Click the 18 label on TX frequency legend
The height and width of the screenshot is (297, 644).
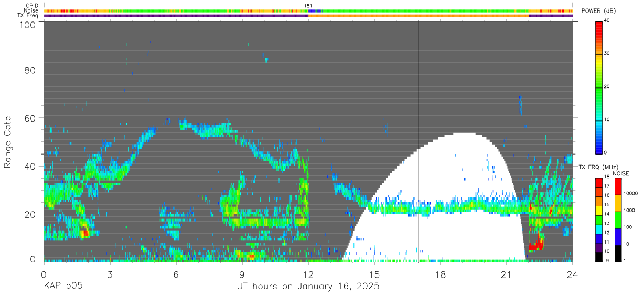tap(607, 177)
